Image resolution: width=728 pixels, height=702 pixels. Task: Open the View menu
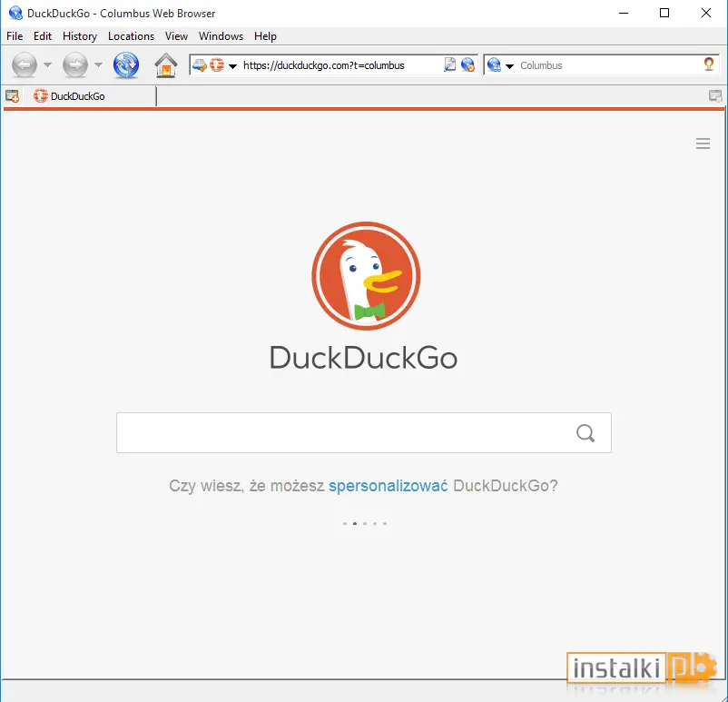point(176,36)
